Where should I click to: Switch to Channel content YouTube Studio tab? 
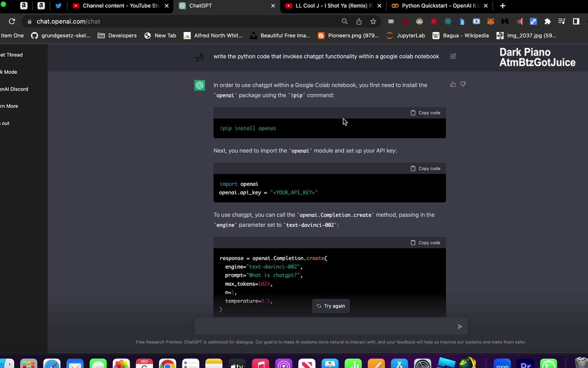click(120, 6)
